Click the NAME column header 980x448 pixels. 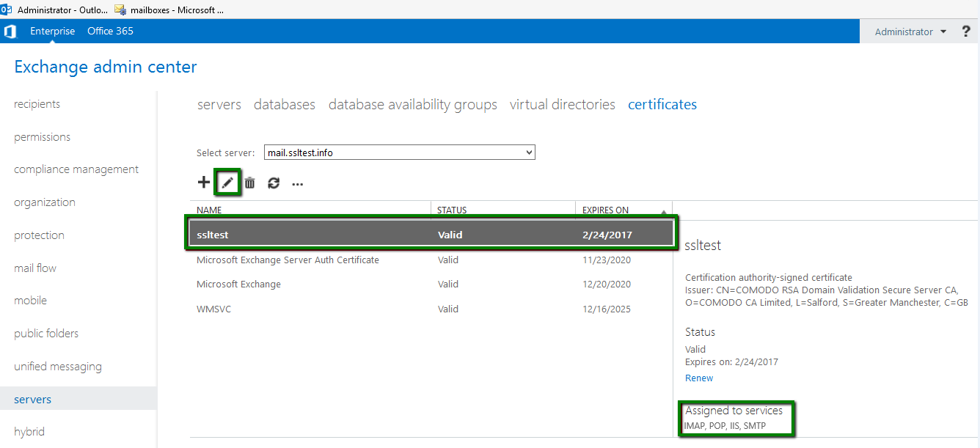(x=209, y=210)
